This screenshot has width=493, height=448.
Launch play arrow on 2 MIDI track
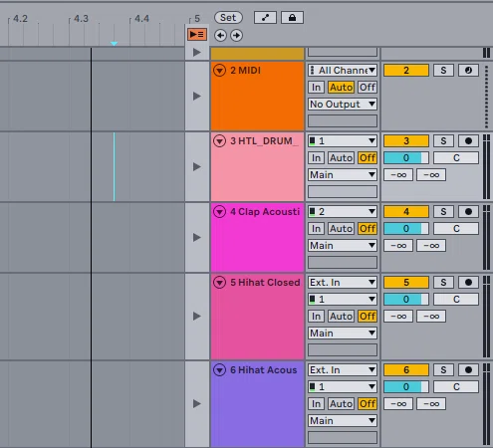tap(197, 97)
